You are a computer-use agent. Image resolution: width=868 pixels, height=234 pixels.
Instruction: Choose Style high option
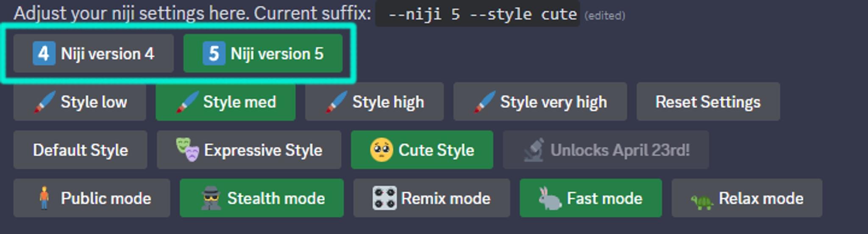pos(374,102)
